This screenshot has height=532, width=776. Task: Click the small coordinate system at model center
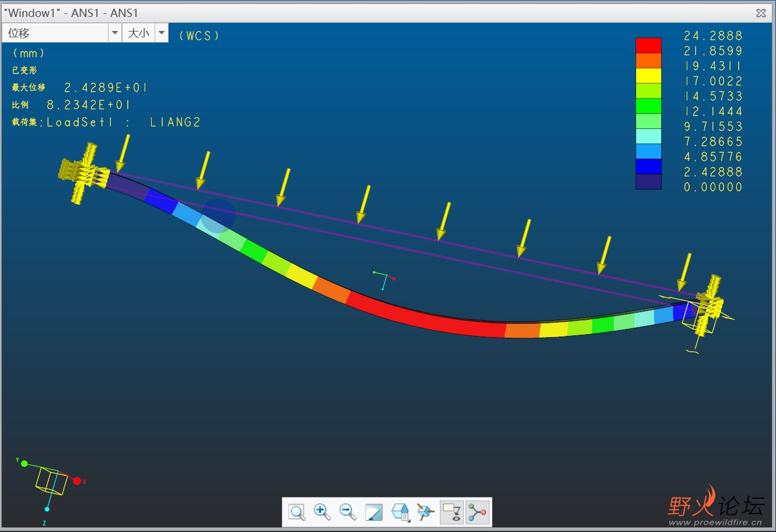pyautogui.click(x=384, y=281)
